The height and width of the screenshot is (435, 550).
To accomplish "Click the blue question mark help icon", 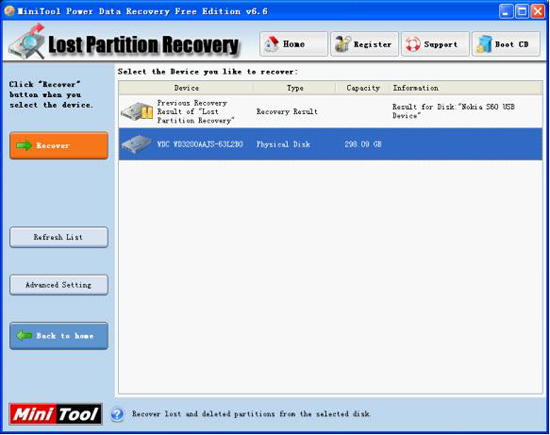I will click(x=117, y=414).
